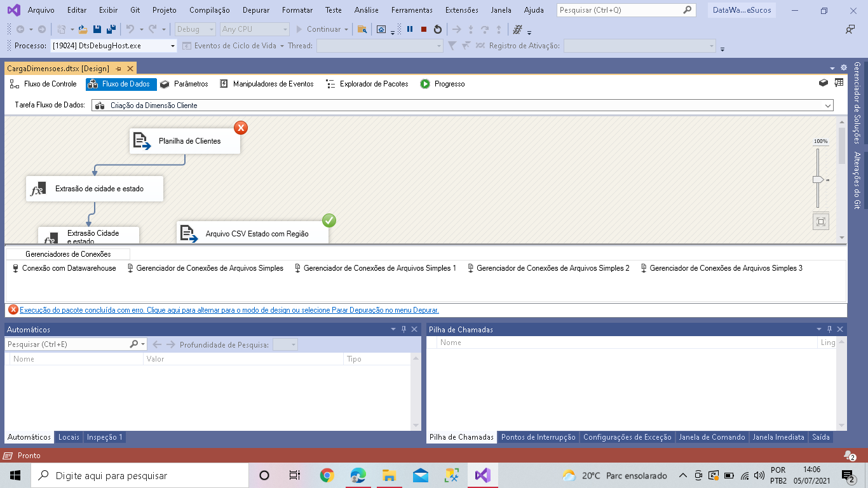Open the Extensões menu
Image resolution: width=868 pixels, height=488 pixels.
coord(462,10)
